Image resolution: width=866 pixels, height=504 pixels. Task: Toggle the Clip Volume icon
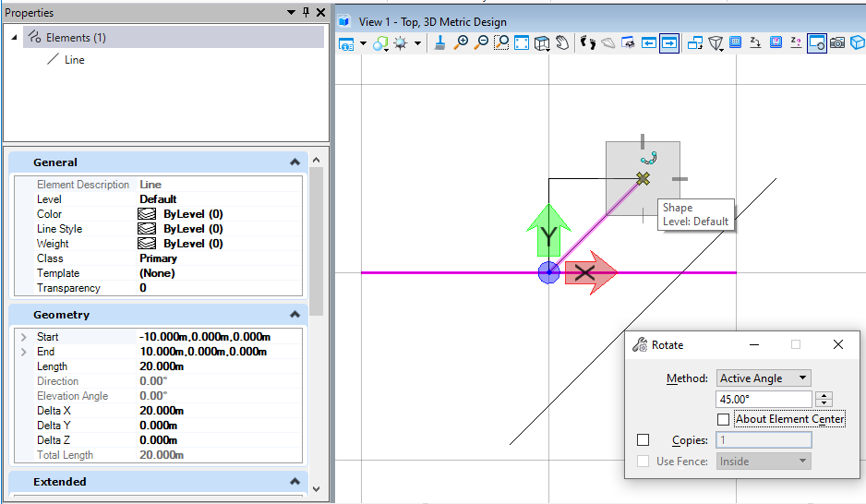click(x=816, y=43)
